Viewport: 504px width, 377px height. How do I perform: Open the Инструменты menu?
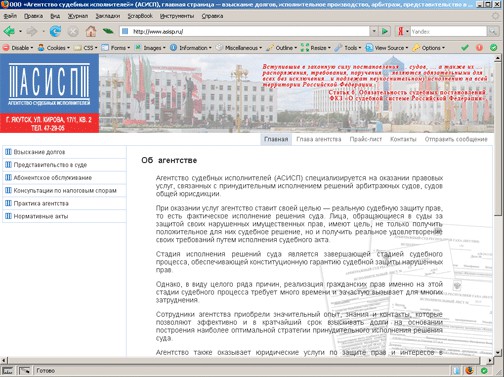pyautogui.click(x=177, y=16)
